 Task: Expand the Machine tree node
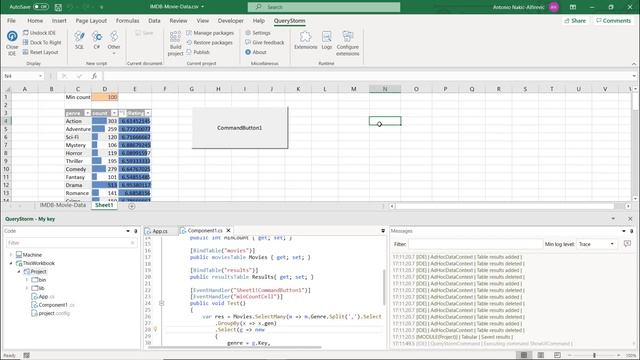tap(11, 255)
